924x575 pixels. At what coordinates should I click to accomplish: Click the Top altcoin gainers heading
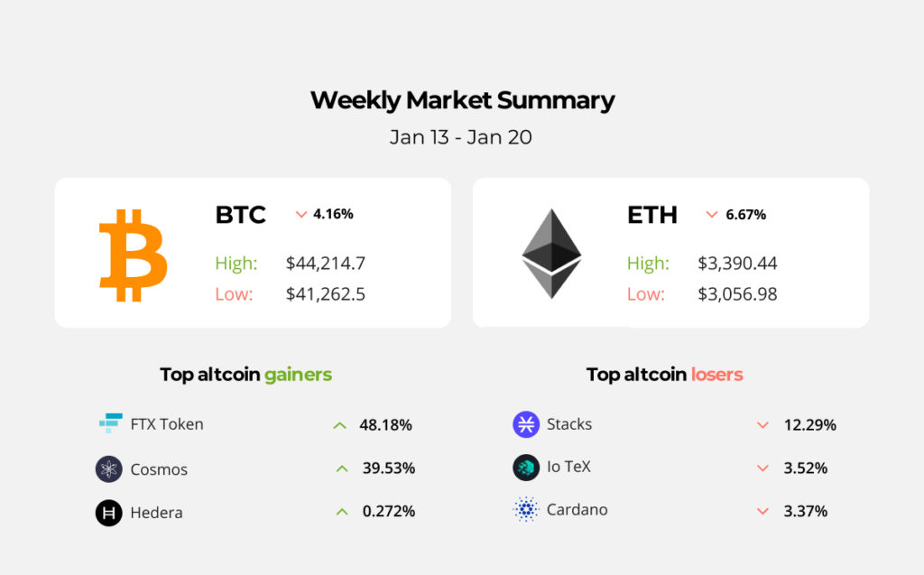point(245,374)
